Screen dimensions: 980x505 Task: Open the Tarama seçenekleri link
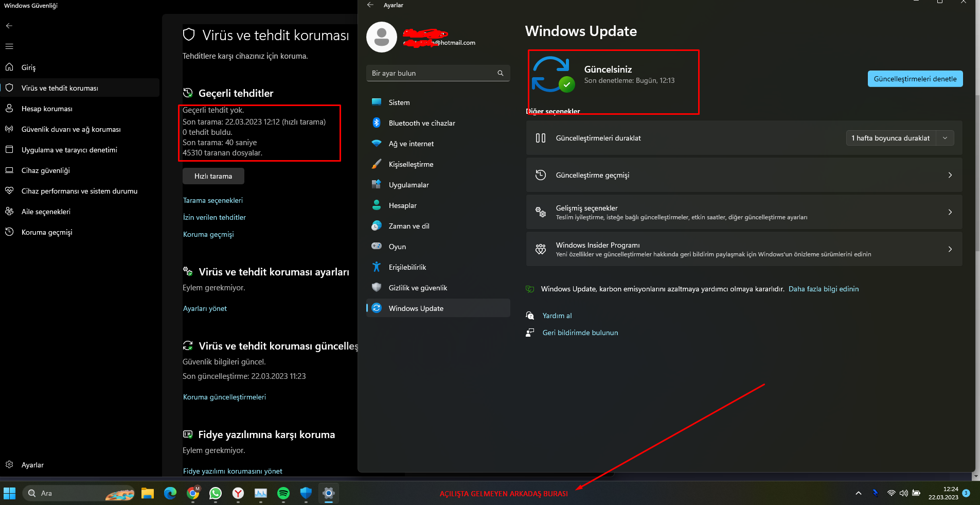click(x=213, y=200)
